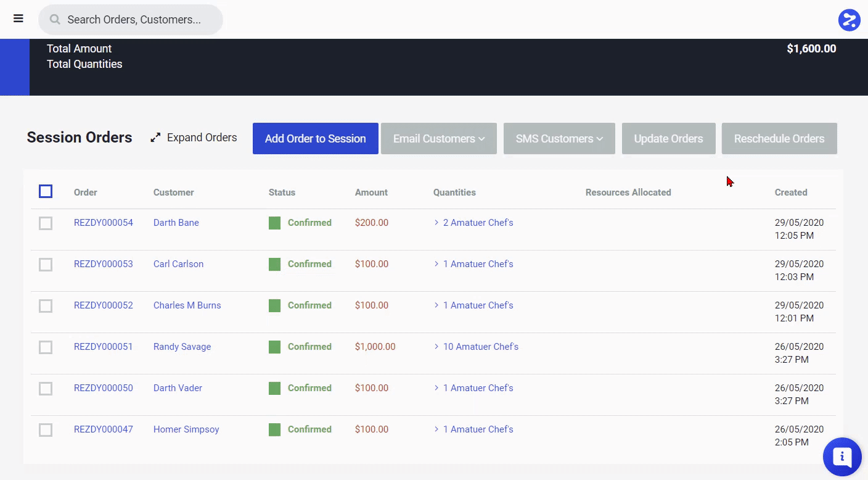Click the Search Orders, Customers field
The height and width of the screenshot is (480, 868).
coord(131,20)
